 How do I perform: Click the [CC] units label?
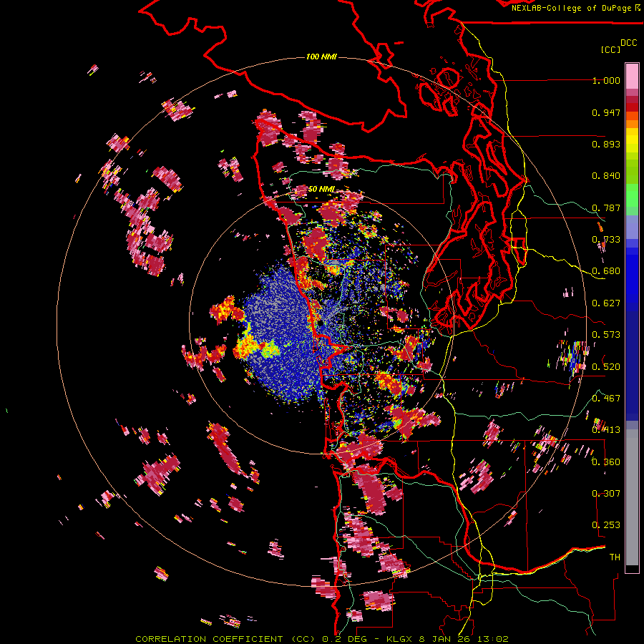[x=610, y=49]
